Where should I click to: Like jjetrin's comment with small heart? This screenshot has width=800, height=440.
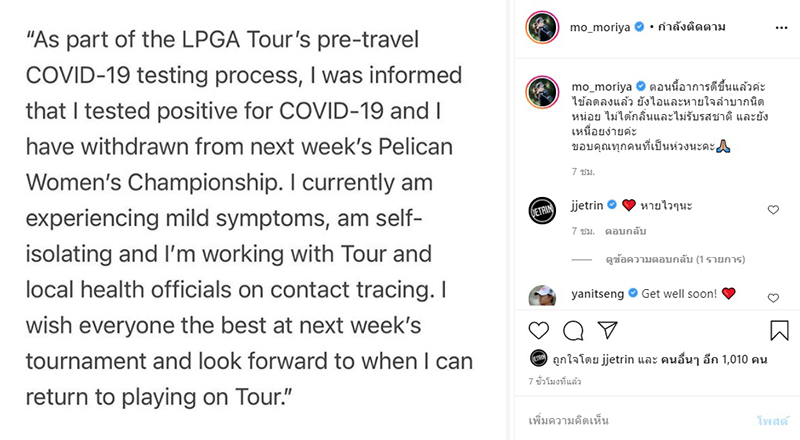point(773,210)
